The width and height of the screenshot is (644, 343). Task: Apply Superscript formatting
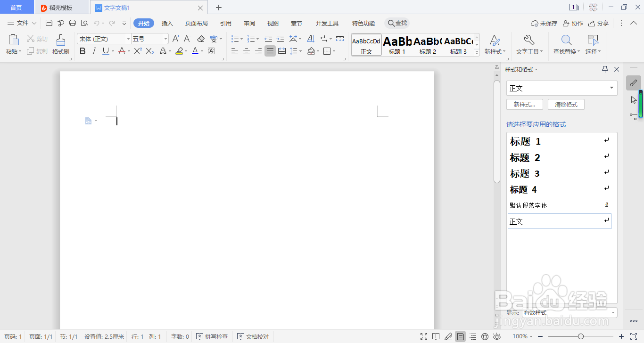point(138,51)
